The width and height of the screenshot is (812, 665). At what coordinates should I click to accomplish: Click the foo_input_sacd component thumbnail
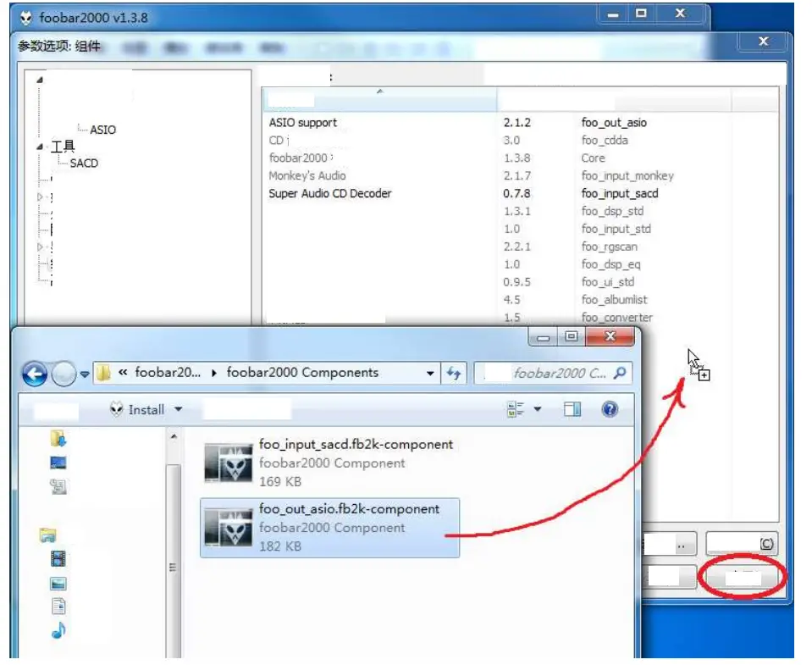(229, 463)
